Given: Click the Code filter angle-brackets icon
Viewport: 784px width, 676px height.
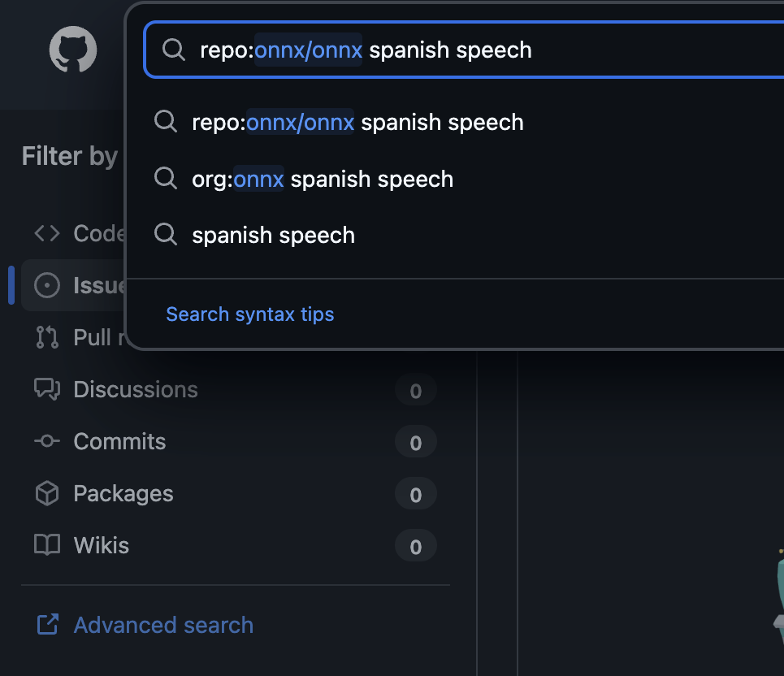Looking at the screenshot, I should click(47, 234).
